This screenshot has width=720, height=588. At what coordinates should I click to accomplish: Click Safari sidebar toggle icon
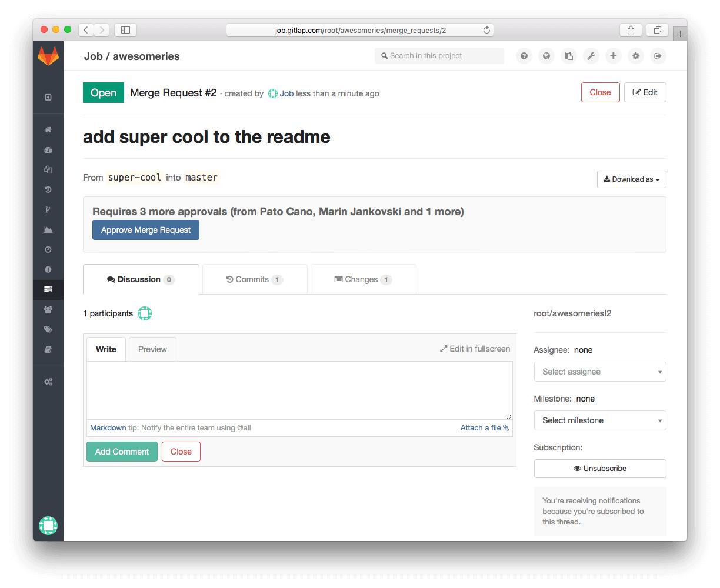[125, 30]
